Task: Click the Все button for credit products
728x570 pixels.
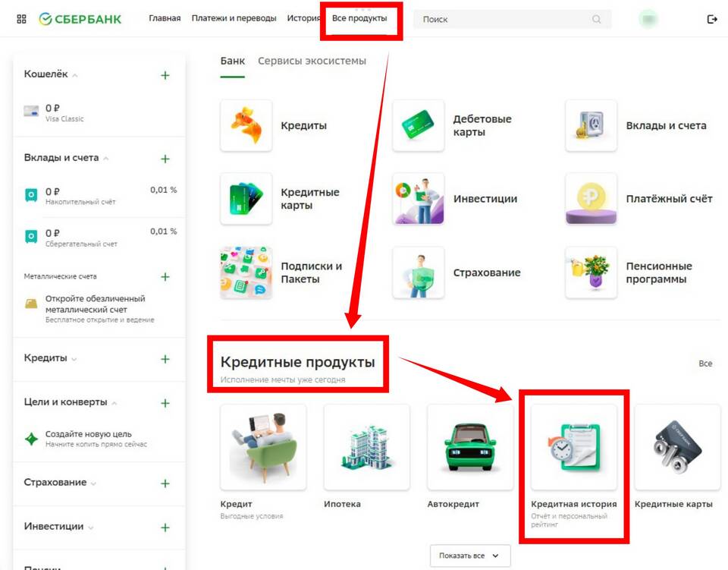Action: pos(705,364)
